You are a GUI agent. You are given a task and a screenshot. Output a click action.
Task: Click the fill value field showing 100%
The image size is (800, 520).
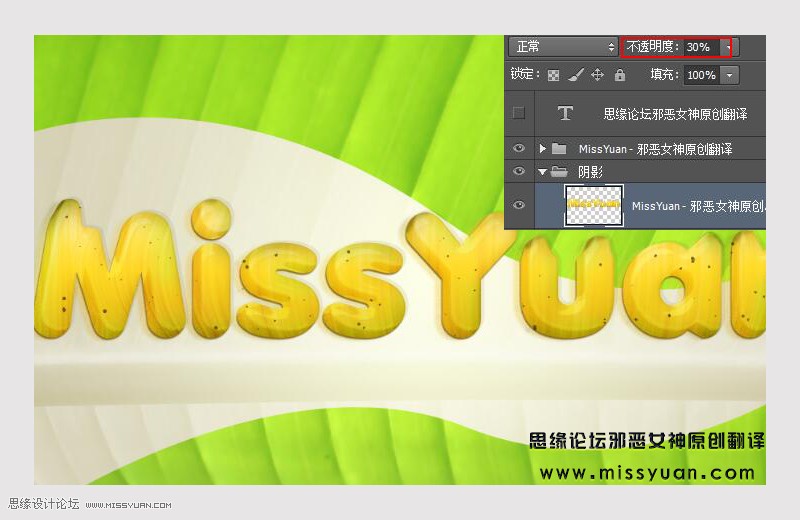[702, 75]
